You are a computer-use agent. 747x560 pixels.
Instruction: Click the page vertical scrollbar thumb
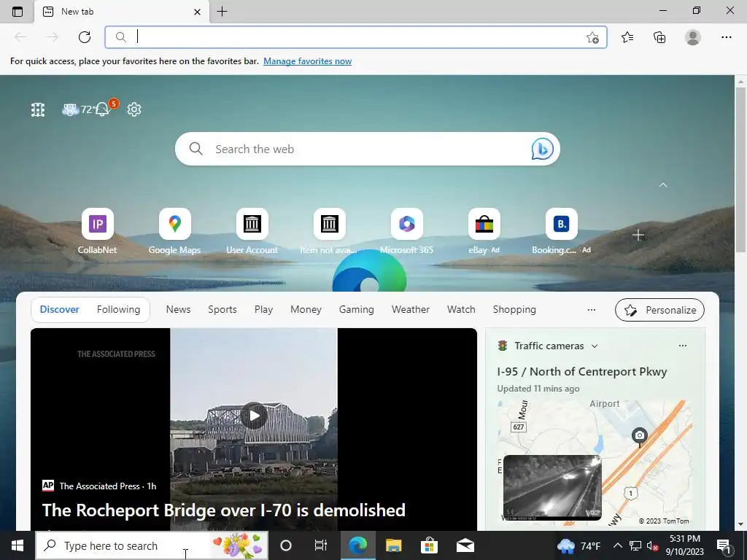[x=740, y=169]
